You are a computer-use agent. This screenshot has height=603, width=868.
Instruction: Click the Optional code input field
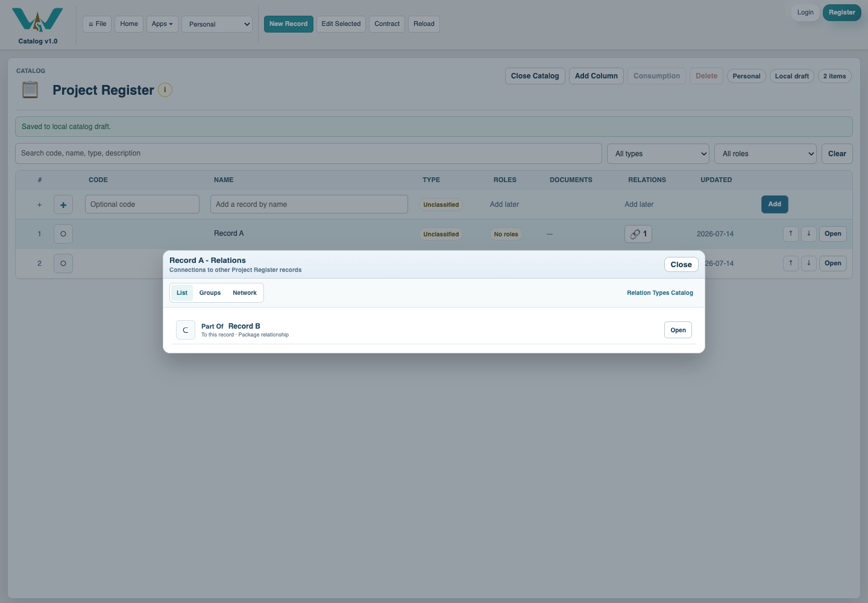[142, 204]
